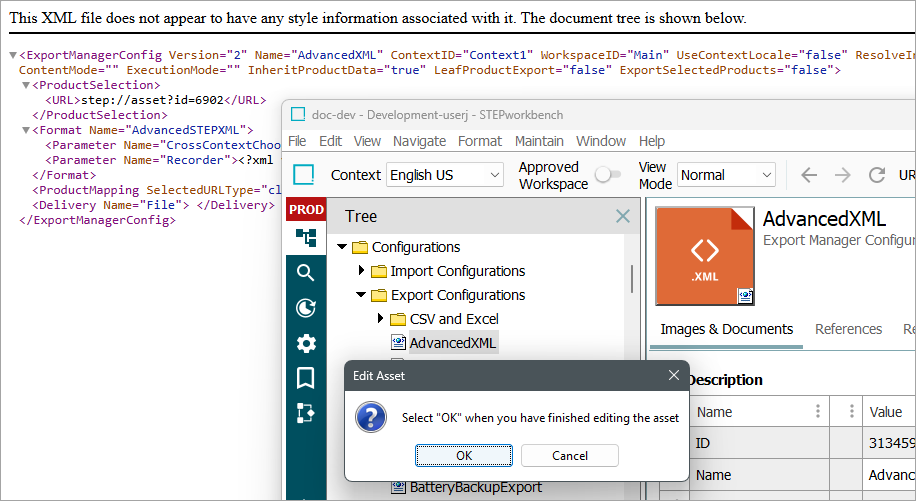Open System Setup gear icon
This screenshot has width=916, height=501.
click(305, 343)
